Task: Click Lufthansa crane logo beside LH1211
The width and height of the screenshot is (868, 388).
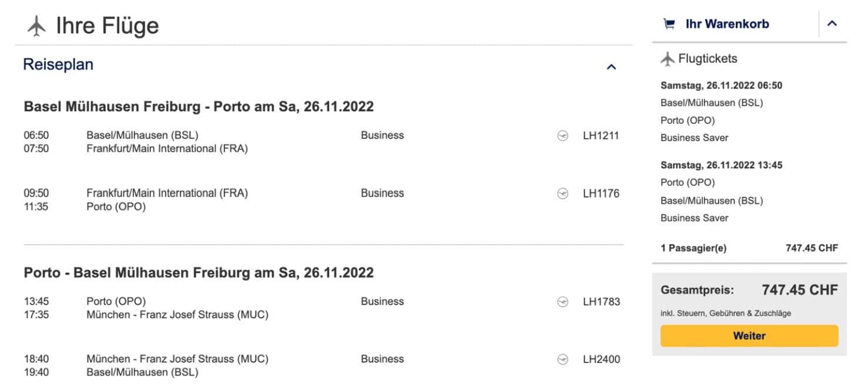Action: (x=562, y=136)
